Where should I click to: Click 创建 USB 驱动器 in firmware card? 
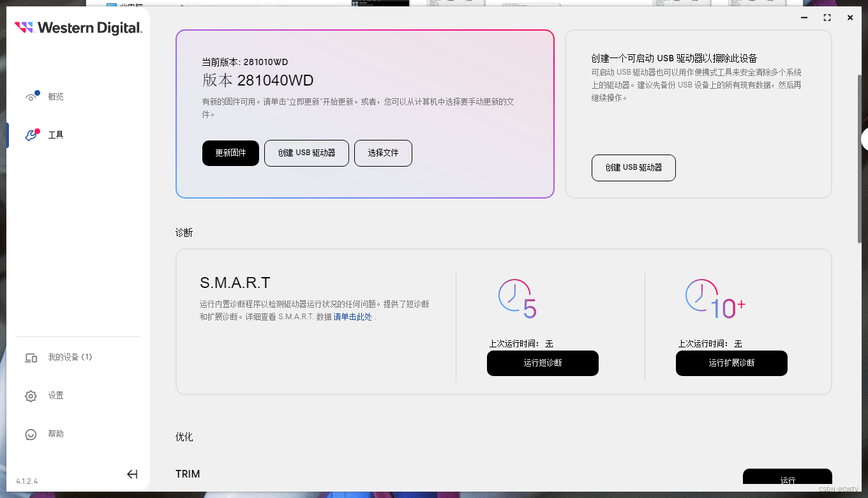click(306, 153)
